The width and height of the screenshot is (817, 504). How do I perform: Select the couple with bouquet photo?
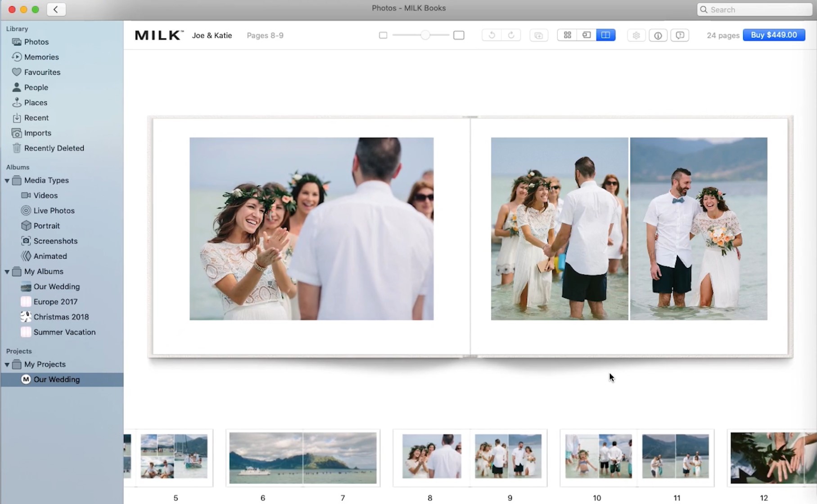pyautogui.click(x=699, y=229)
